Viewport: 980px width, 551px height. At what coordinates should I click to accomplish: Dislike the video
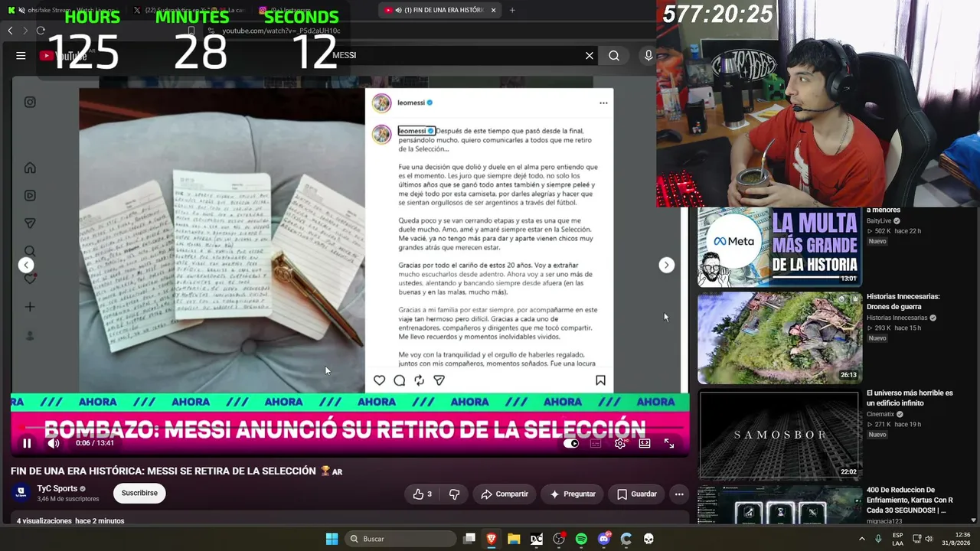454,494
